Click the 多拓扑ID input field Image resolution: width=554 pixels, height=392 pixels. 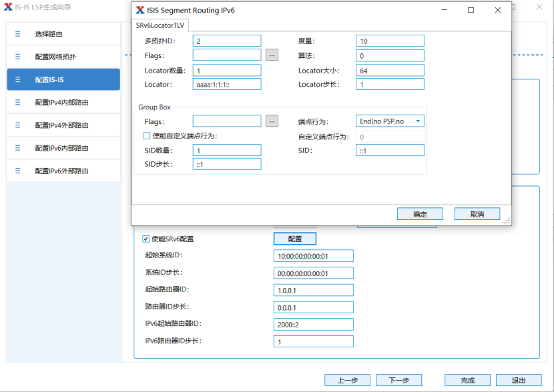[227, 41]
